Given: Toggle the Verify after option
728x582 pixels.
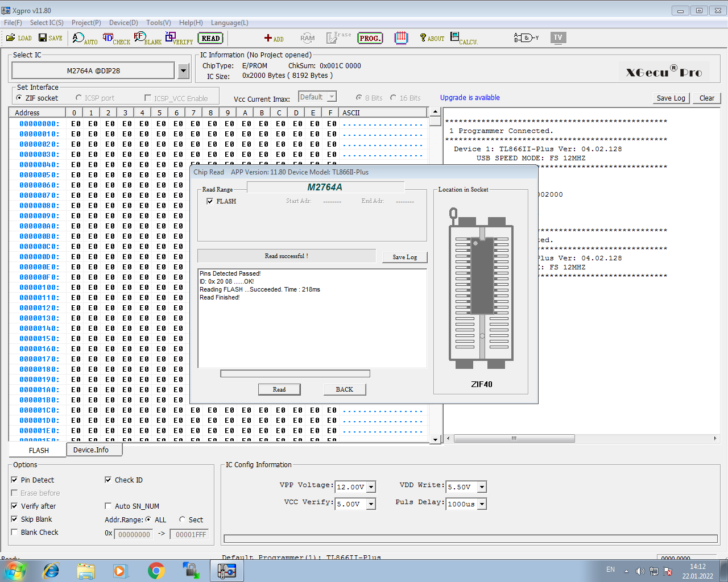Looking at the screenshot, I should coord(14,506).
